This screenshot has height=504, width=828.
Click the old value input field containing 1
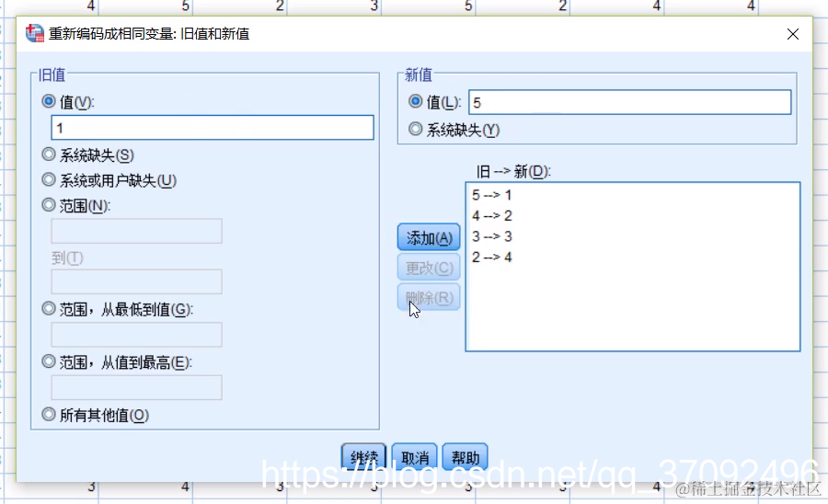pyautogui.click(x=213, y=128)
